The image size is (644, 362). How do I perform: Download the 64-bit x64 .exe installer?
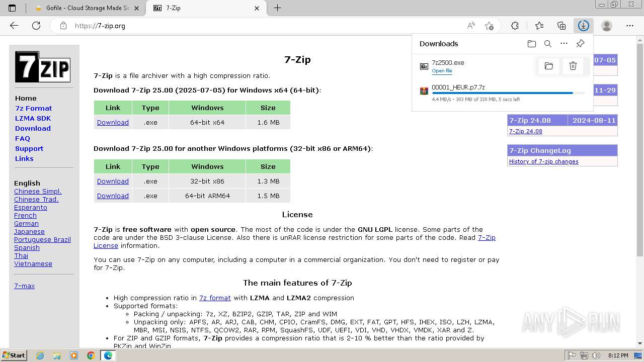pyautogui.click(x=113, y=122)
